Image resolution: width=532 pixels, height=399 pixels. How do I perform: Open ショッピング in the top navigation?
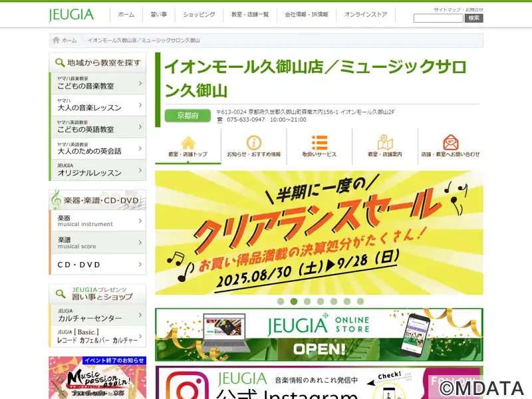pos(199,15)
